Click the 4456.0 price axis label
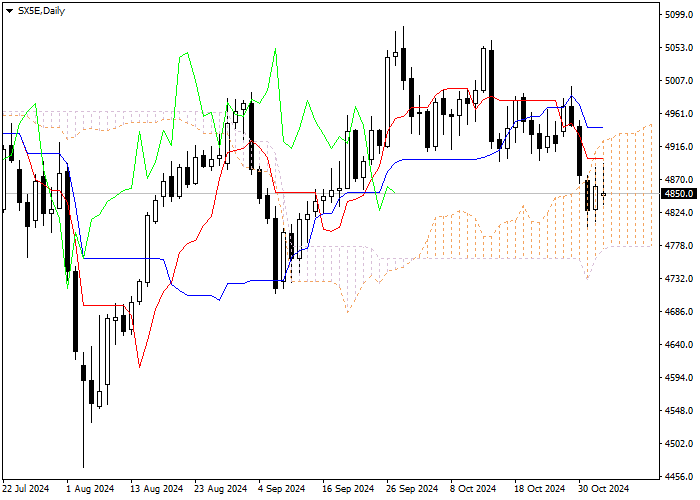 679,477
